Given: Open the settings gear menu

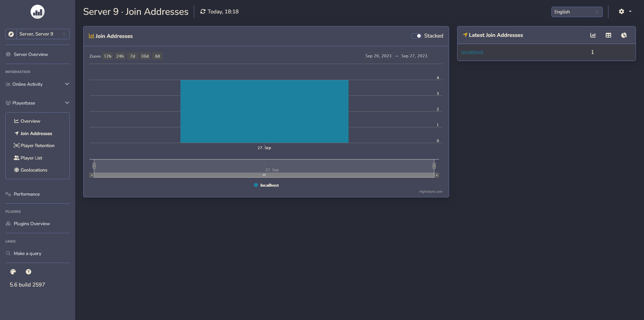Looking at the screenshot, I should tap(621, 11).
